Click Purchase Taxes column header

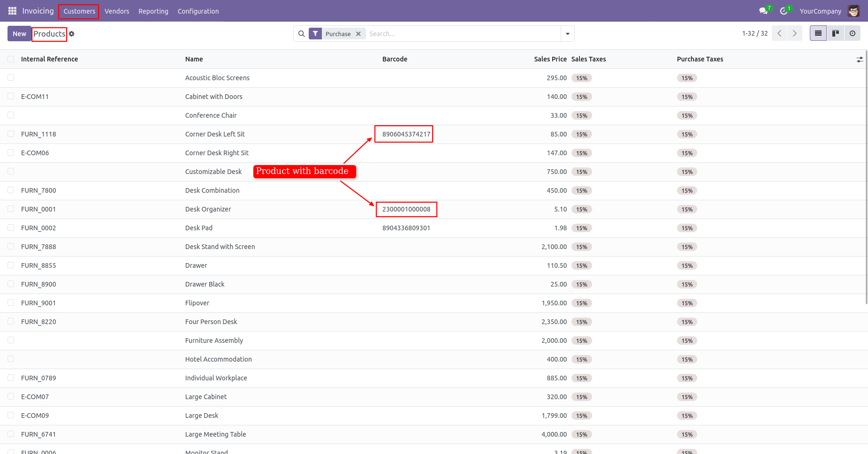[x=700, y=59]
